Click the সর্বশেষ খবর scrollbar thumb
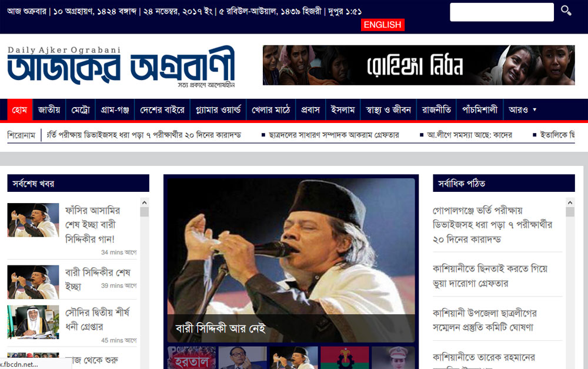588x369 pixels. coord(145,212)
